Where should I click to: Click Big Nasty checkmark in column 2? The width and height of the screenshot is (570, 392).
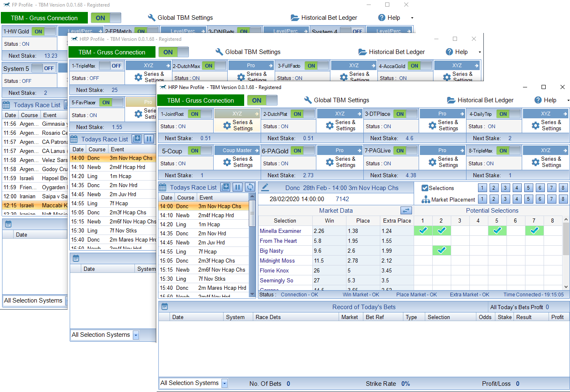pos(441,250)
